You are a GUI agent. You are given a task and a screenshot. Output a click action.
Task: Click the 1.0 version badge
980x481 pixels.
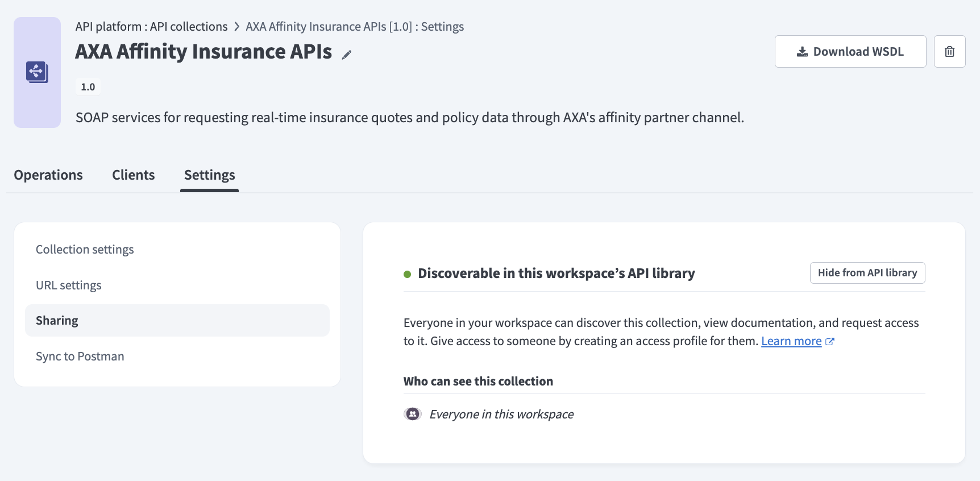[x=88, y=87]
